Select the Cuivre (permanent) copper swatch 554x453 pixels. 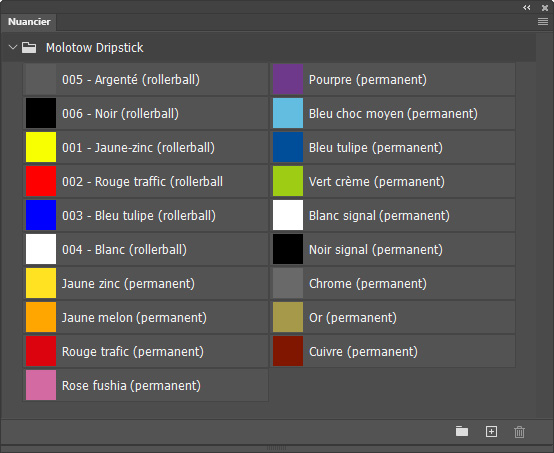(x=393, y=351)
